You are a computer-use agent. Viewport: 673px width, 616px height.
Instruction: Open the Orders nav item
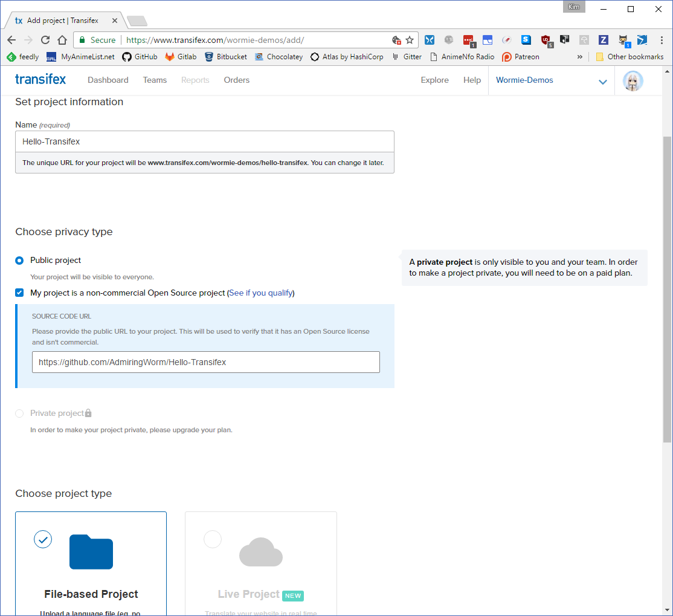[x=236, y=80]
